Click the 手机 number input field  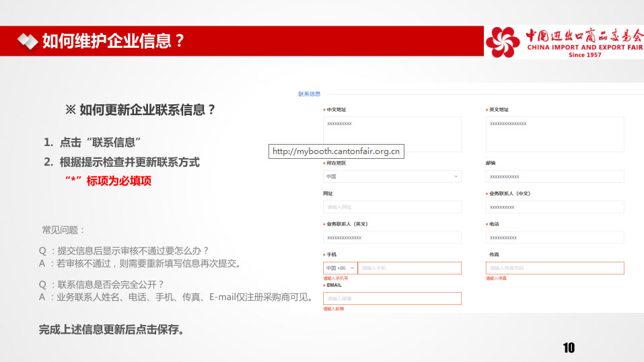point(410,268)
